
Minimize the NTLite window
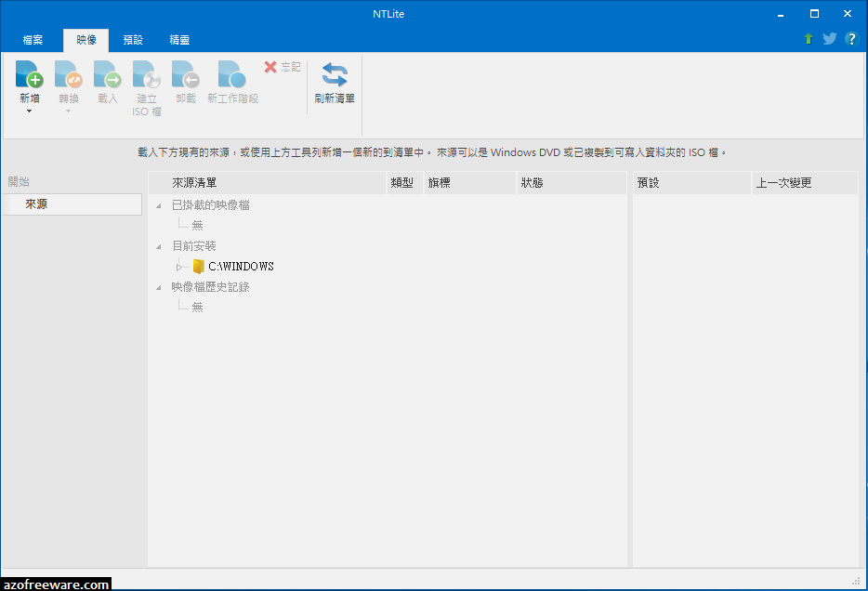coord(781,14)
